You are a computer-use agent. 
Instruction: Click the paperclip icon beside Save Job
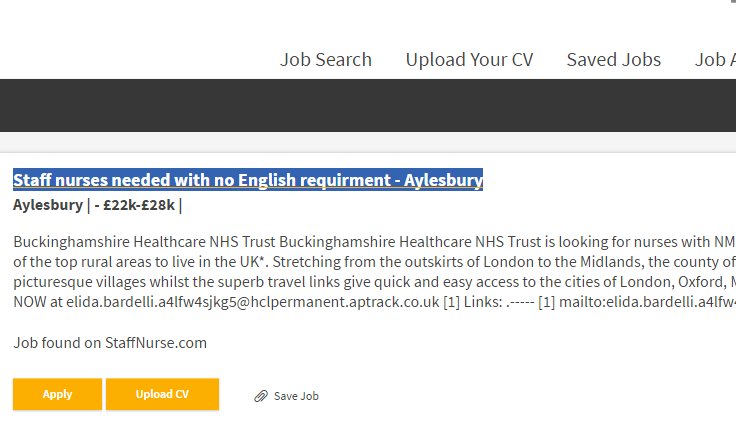261,396
